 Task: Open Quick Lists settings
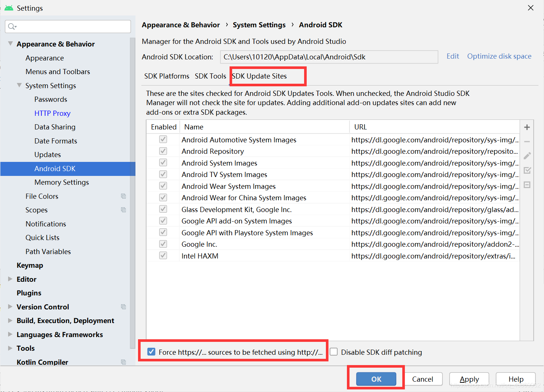42,237
